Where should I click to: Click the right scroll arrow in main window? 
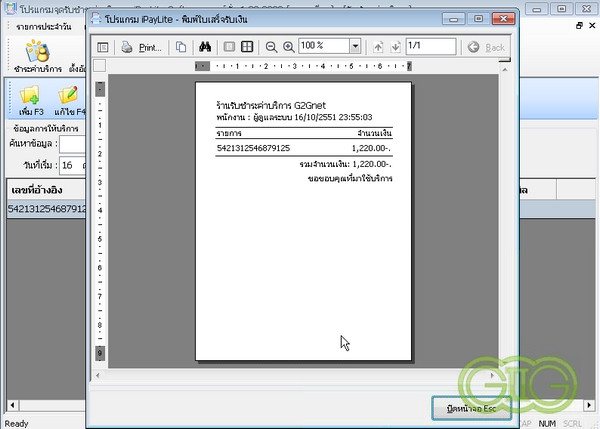coord(589,405)
